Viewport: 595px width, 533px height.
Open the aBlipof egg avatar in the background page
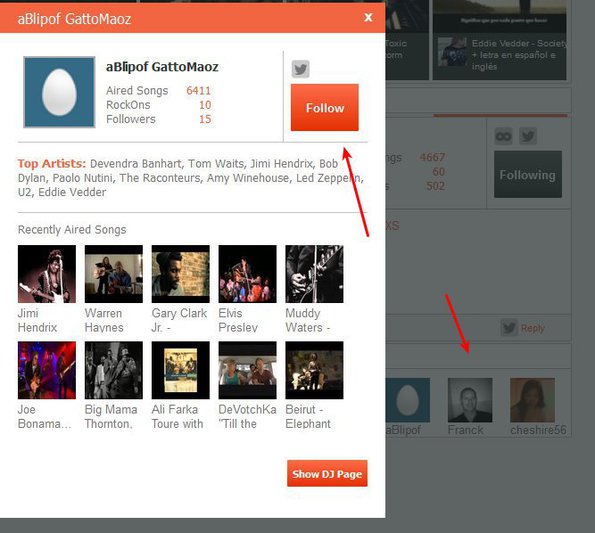click(x=408, y=400)
